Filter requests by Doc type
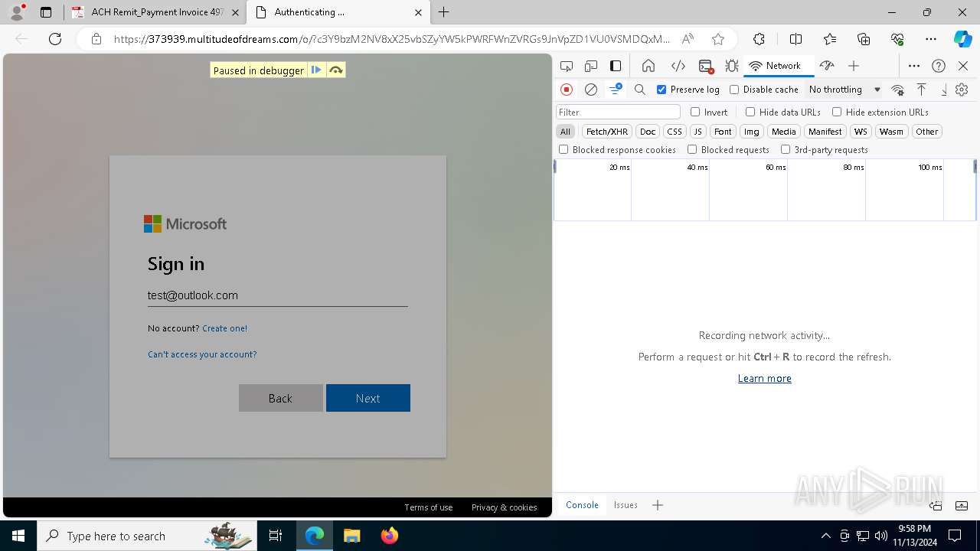The height and width of the screenshot is (551, 980). pyautogui.click(x=648, y=132)
